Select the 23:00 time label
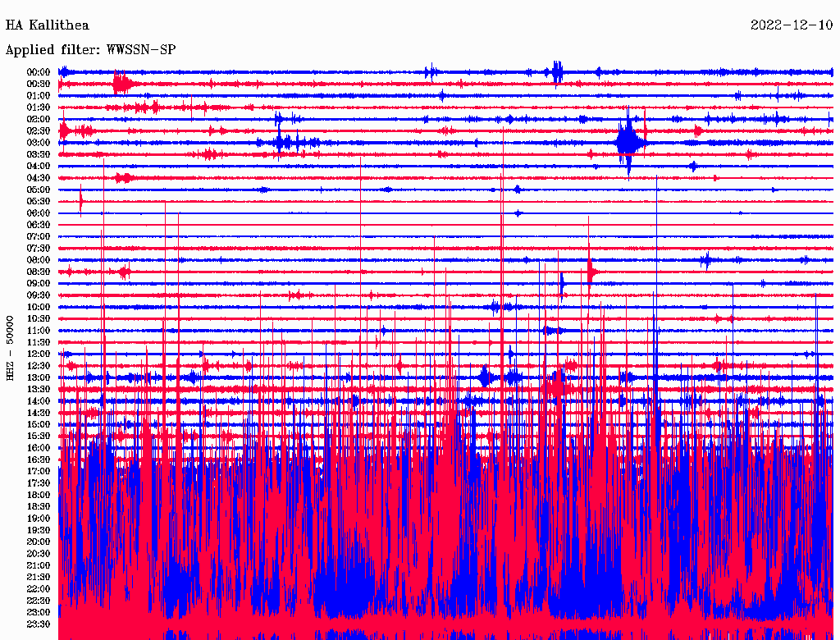This screenshot has height=640, width=840. [x=39, y=613]
